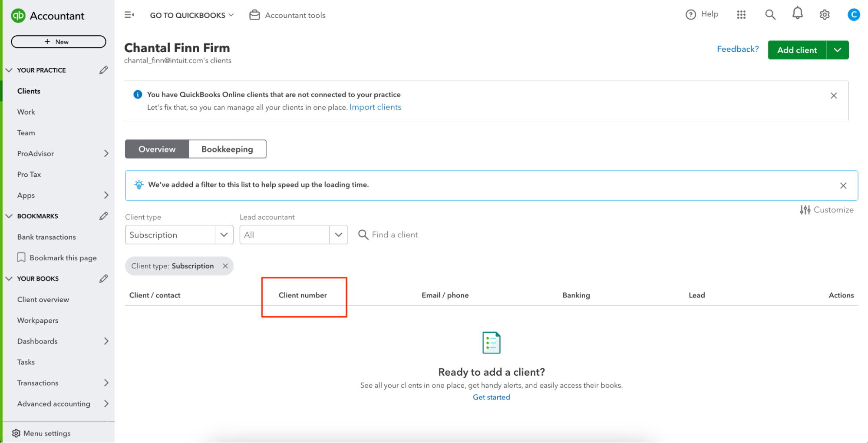Edit BOOKMARKS section pencil icon
The image size is (868, 443).
103,216
